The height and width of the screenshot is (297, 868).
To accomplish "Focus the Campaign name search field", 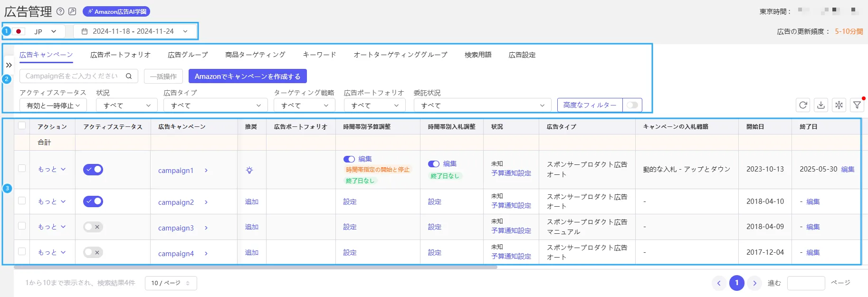I will click(79, 76).
